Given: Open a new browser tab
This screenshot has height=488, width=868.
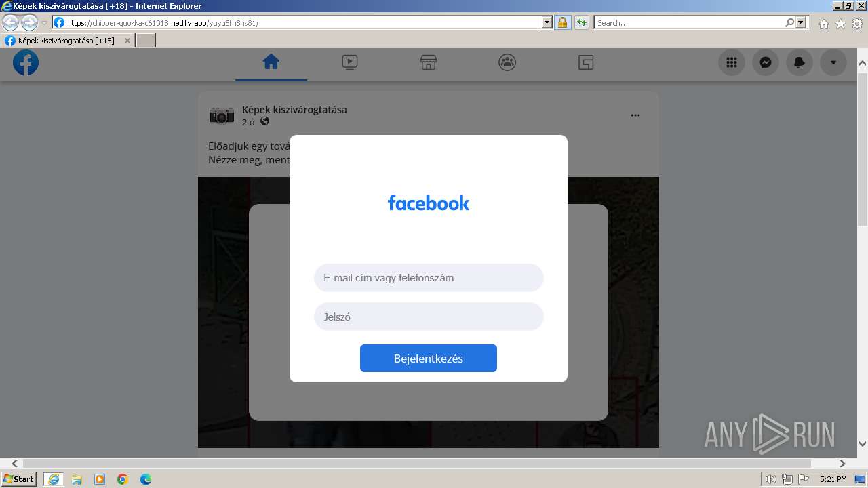Looking at the screenshot, I should pyautogui.click(x=146, y=41).
